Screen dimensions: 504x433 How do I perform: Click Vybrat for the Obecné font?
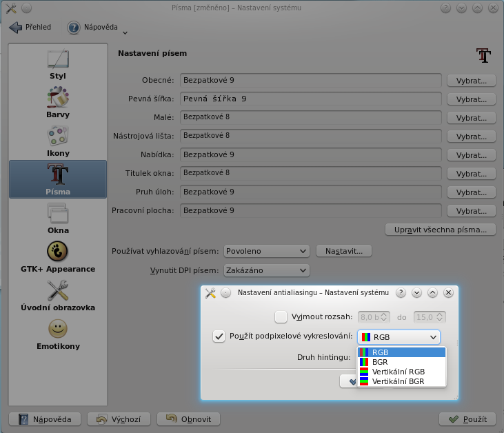pos(471,81)
